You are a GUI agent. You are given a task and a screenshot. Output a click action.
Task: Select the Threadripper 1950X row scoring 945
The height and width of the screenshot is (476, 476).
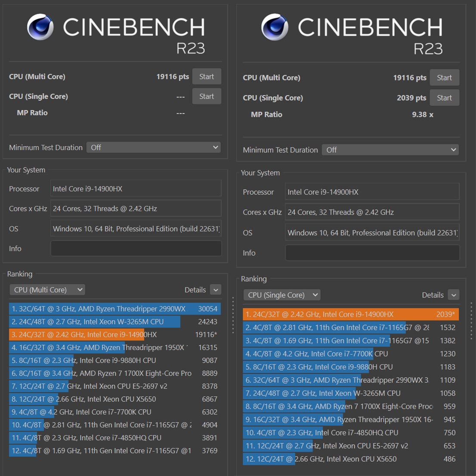point(351,420)
